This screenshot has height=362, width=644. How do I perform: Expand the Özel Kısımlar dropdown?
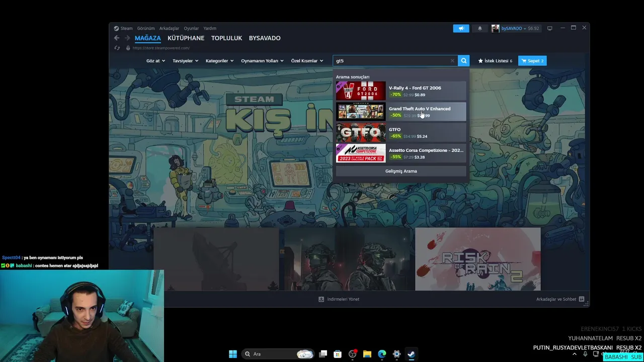(307, 61)
